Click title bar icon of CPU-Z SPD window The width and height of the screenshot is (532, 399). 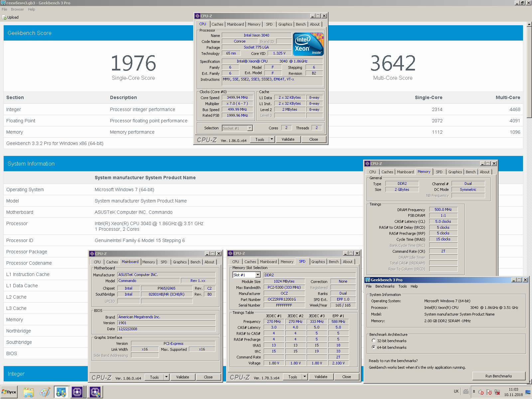[x=230, y=253]
